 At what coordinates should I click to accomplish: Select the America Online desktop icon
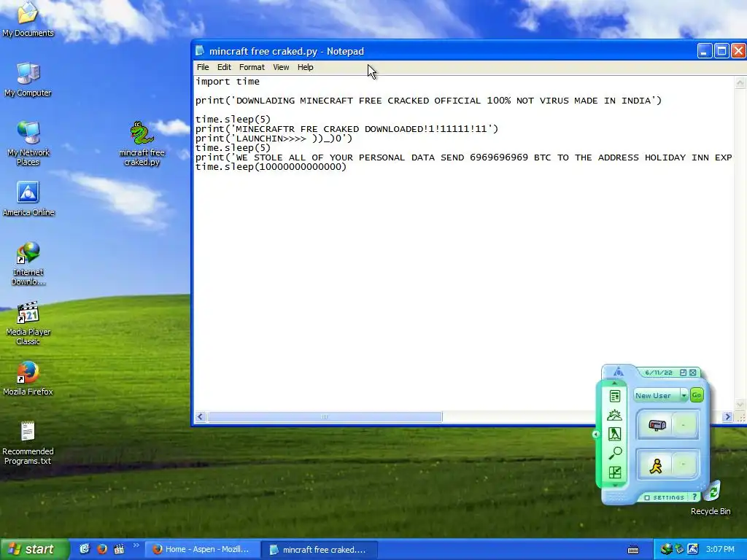pos(28,198)
